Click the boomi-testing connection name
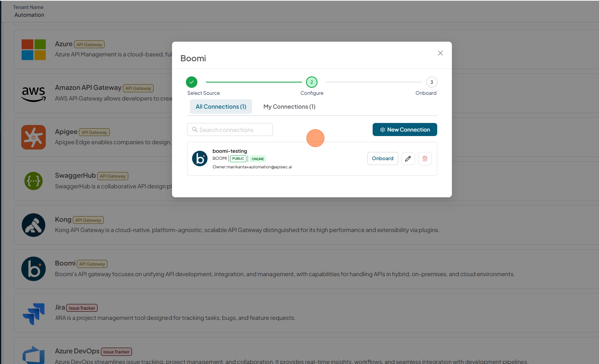 (x=230, y=151)
